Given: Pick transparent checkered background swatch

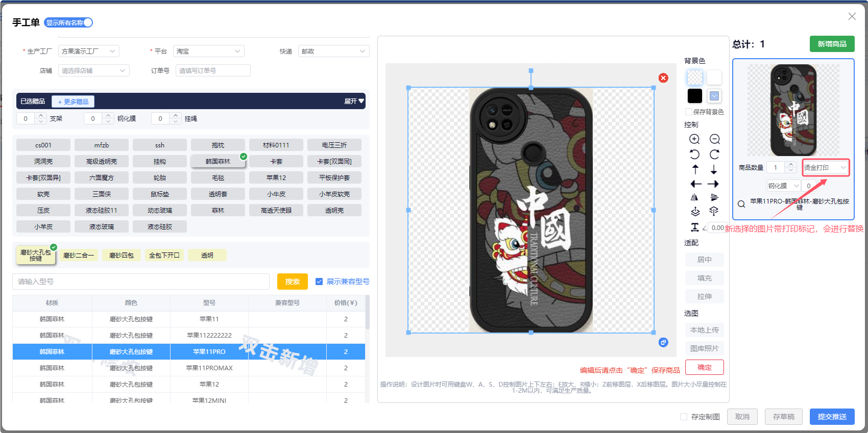Looking at the screenshot, I should click(x=695, y=78).
